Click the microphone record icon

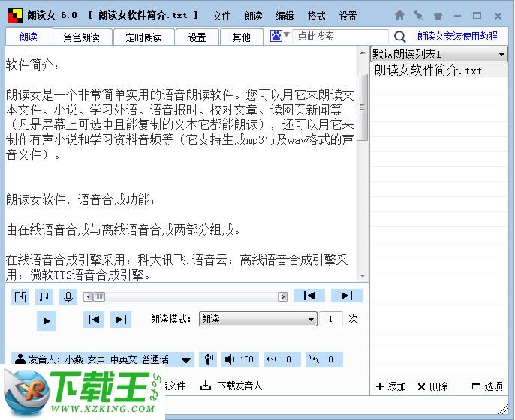click(68, 297)
